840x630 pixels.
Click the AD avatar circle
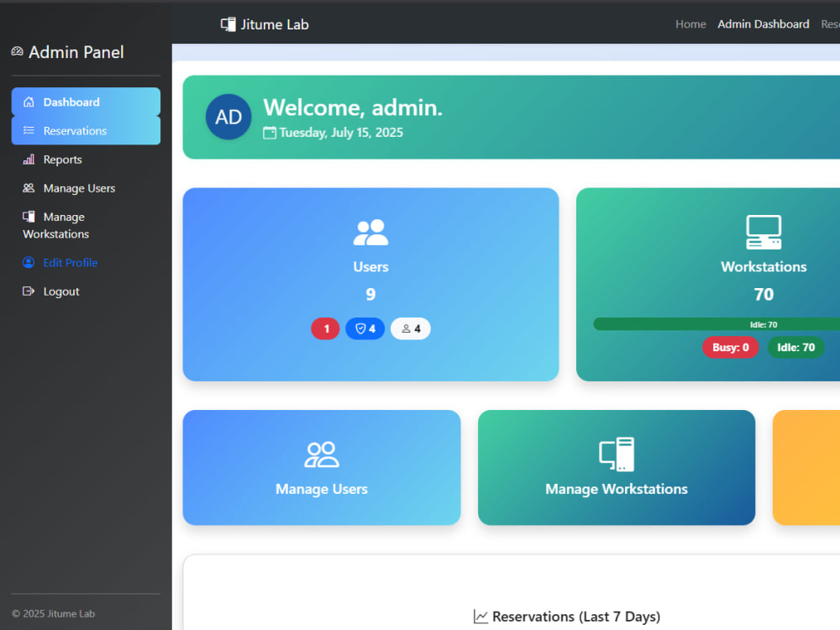coord(228,117)
